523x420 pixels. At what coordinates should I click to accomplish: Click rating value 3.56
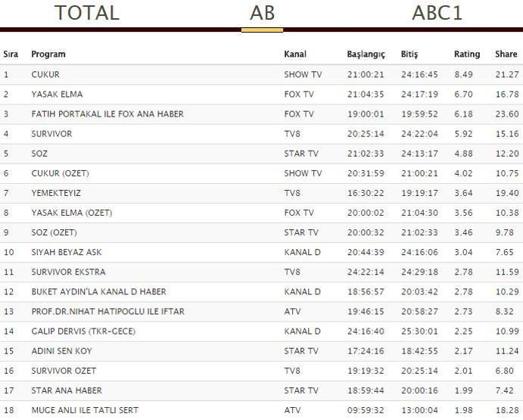click(x=463, y=213)
